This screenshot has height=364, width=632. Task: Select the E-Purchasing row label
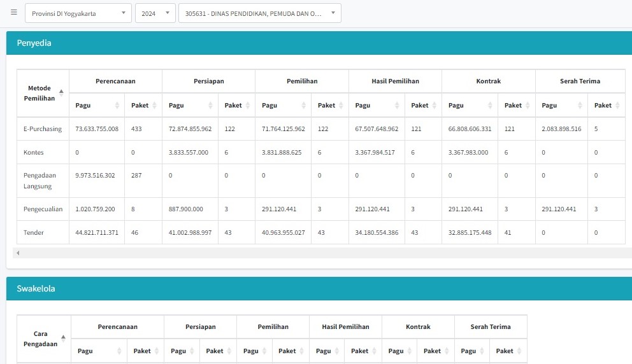click(43, 129)
